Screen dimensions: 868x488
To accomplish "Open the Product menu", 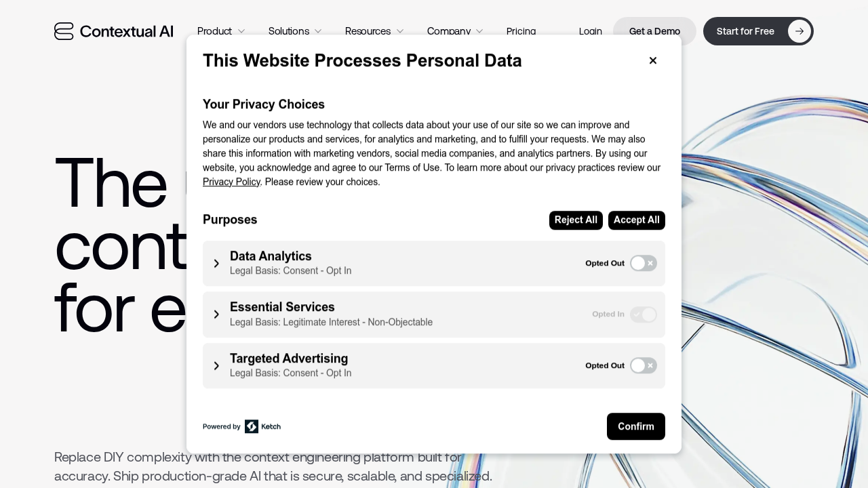I will [x=221, y=31].
